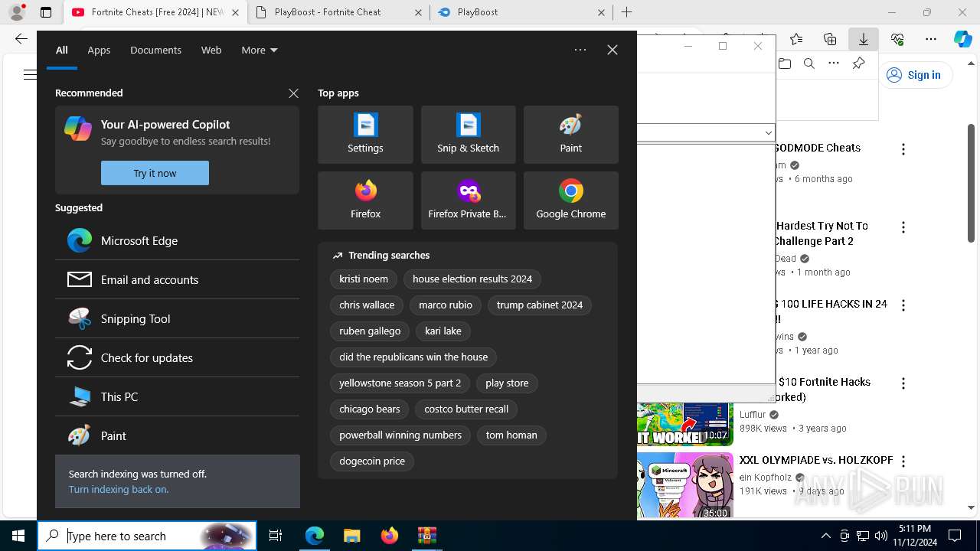This screenshot has width=980, height=551.
Task: Click Turn indexing back on link
Action: click(x=119, y=489)
